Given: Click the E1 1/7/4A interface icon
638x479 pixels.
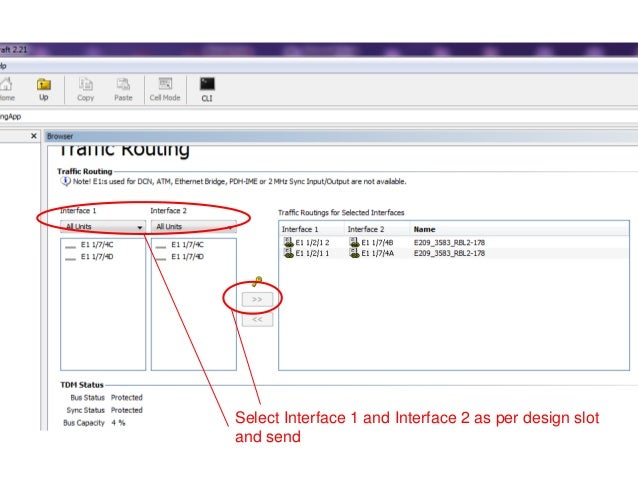Looking at the screenshot, I should 354,253.
